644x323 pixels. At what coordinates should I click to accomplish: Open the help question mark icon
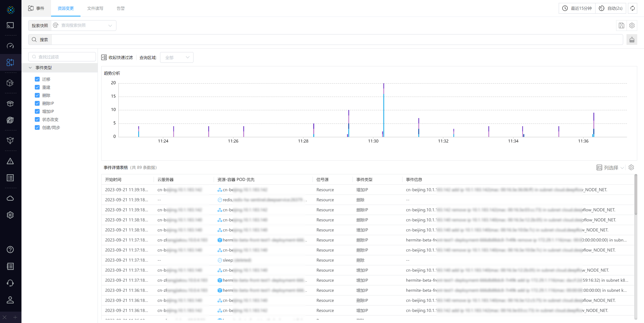coord(10,249)
